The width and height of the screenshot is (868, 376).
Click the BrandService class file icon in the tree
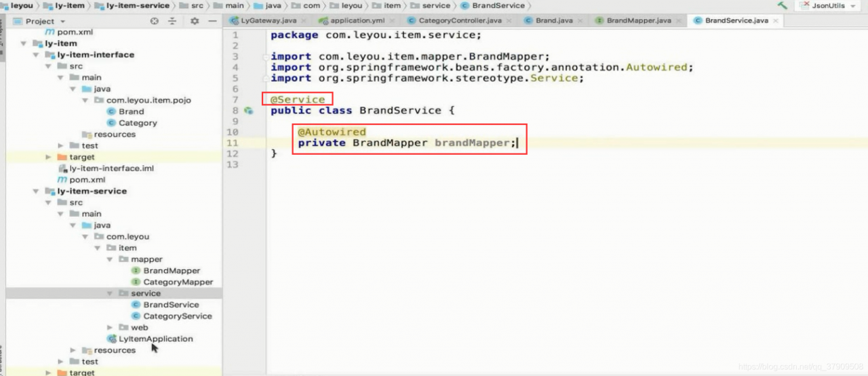136,305
